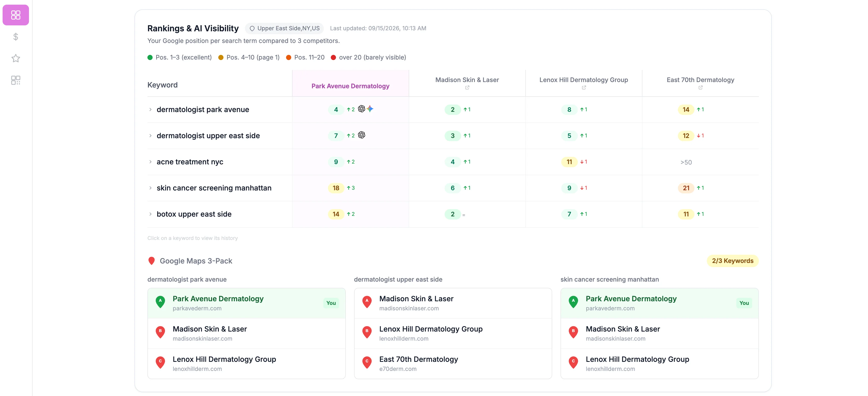Click red pin A in dermatologist upper east side pack
Viewport: 868px width, 396px height.
(x=367, y=302)
